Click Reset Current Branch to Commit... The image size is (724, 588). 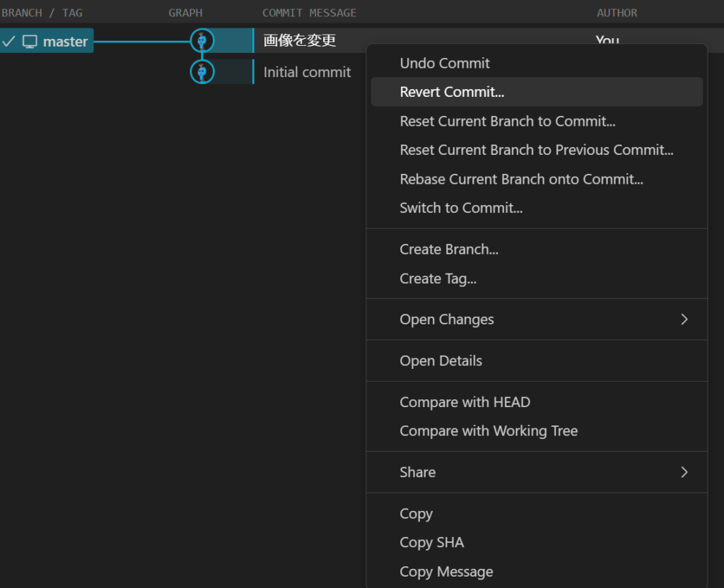pyautogui.click(x=507, y=121)
